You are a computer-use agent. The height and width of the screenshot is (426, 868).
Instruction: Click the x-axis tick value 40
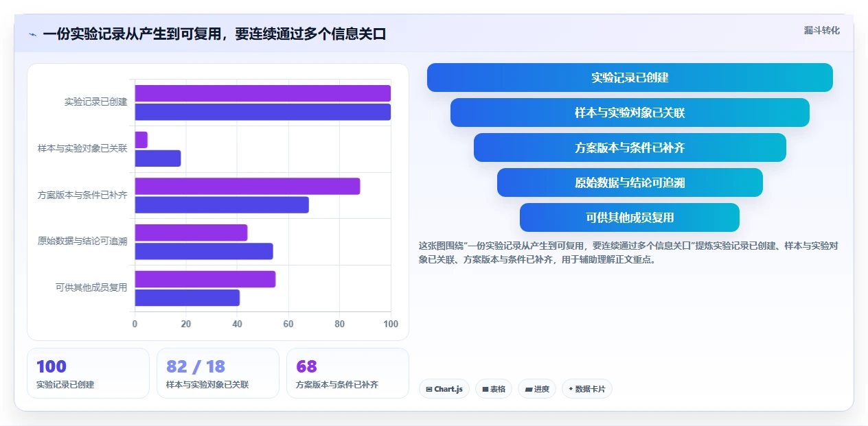point(237,324)
